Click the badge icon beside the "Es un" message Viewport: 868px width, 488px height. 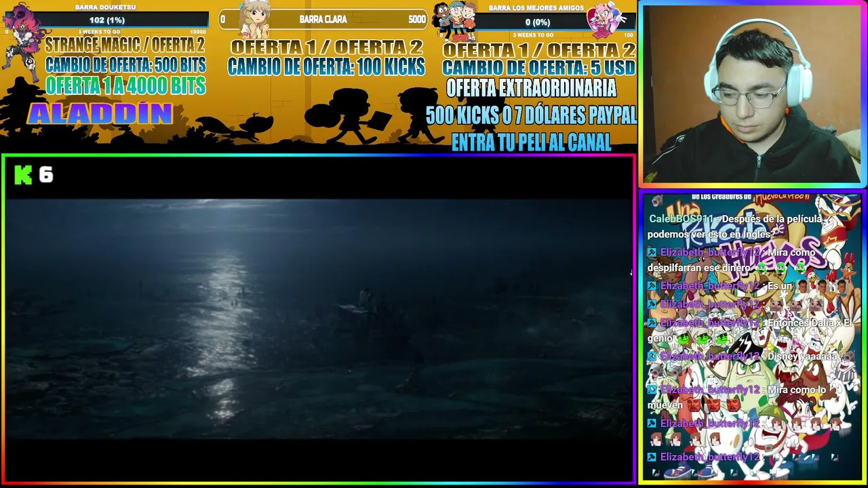pyautogui.click(x=652, y=286)
